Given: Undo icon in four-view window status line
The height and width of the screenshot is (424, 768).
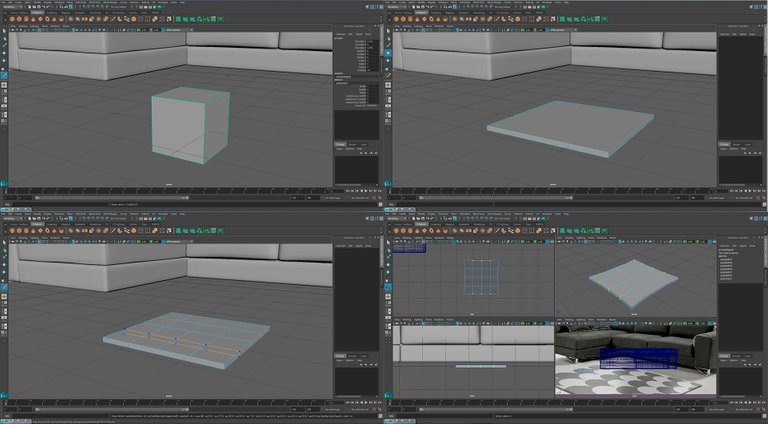Looking at the screenshot, I should tap(427, 218).
